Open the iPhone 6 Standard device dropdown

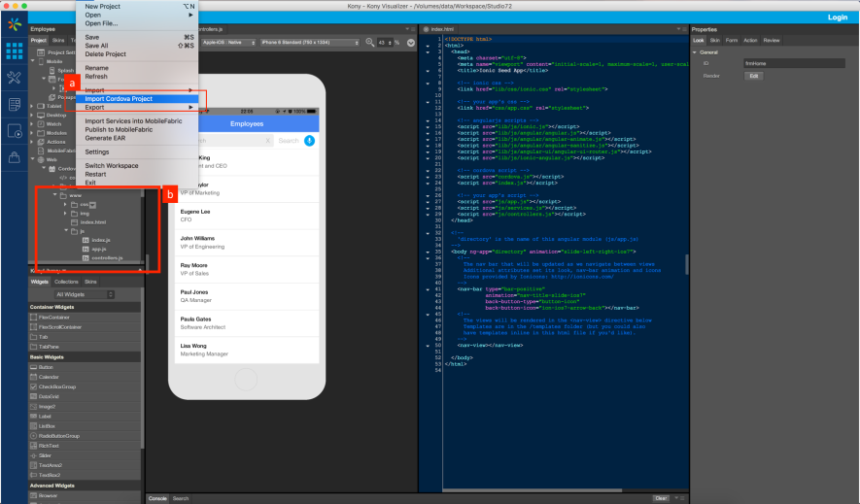point(310,42)
